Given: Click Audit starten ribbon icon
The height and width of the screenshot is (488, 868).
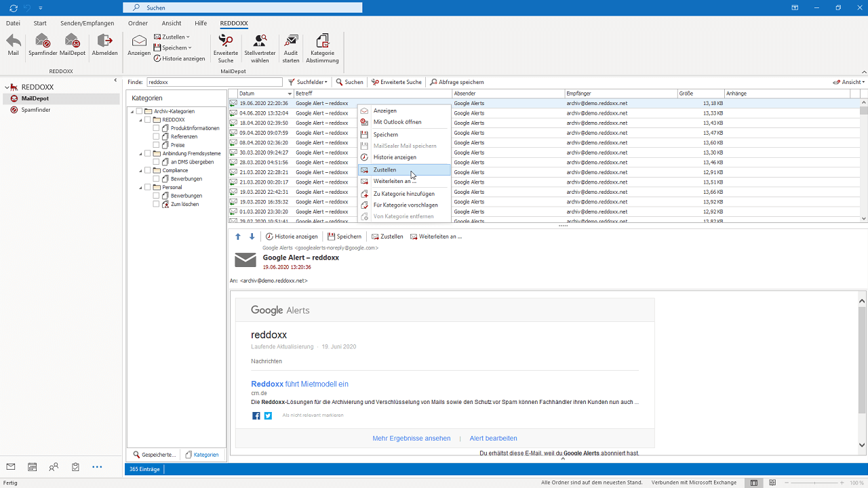Looking at the screenshot, I should 291,49.
